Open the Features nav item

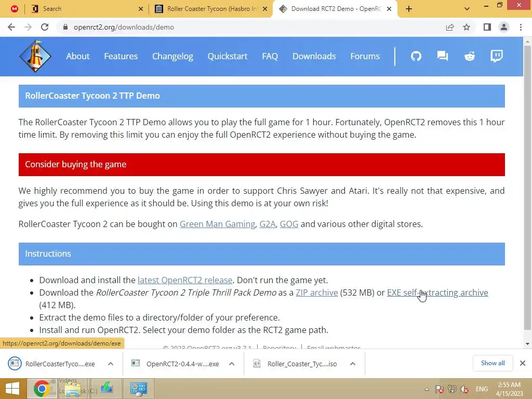coord(121,56)
